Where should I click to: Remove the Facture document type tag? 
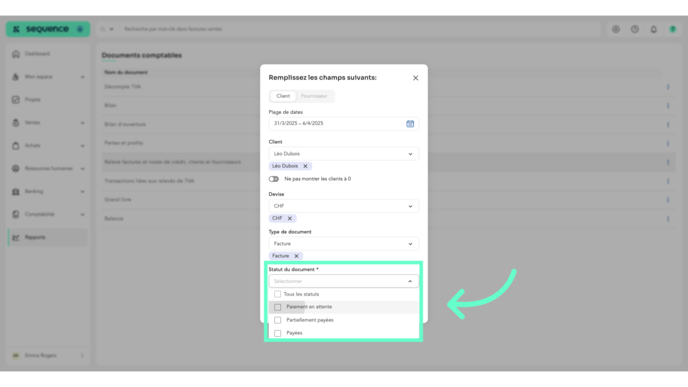coord(296,256)
